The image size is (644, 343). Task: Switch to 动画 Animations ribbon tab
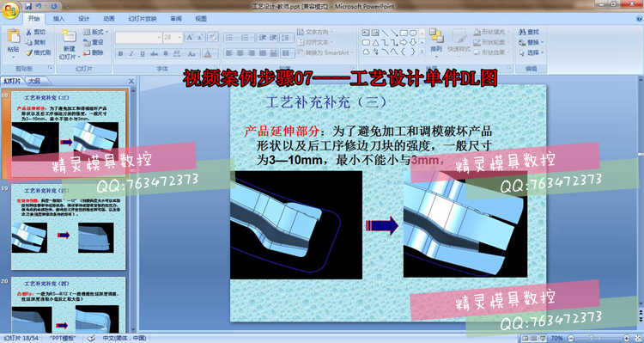[x=109, y=19]
